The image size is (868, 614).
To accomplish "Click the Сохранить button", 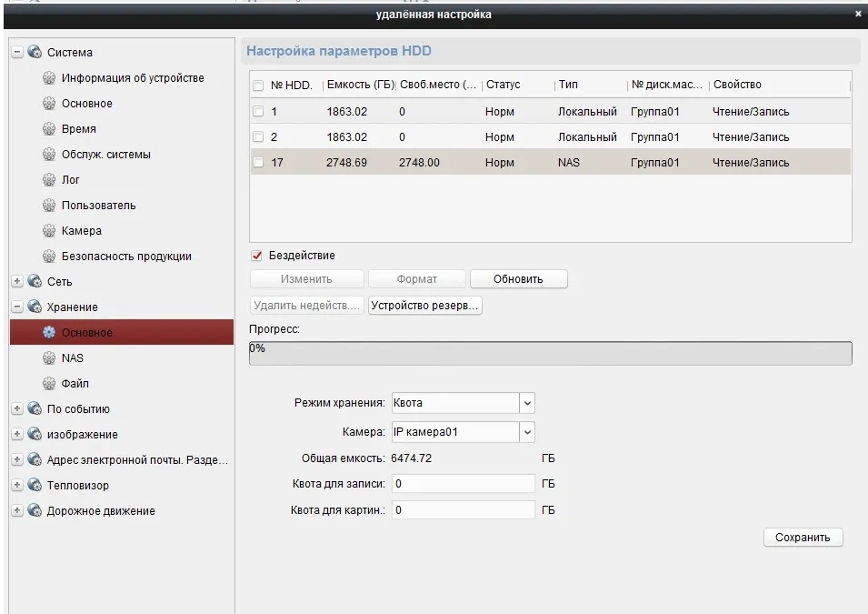I will [803, 538].
